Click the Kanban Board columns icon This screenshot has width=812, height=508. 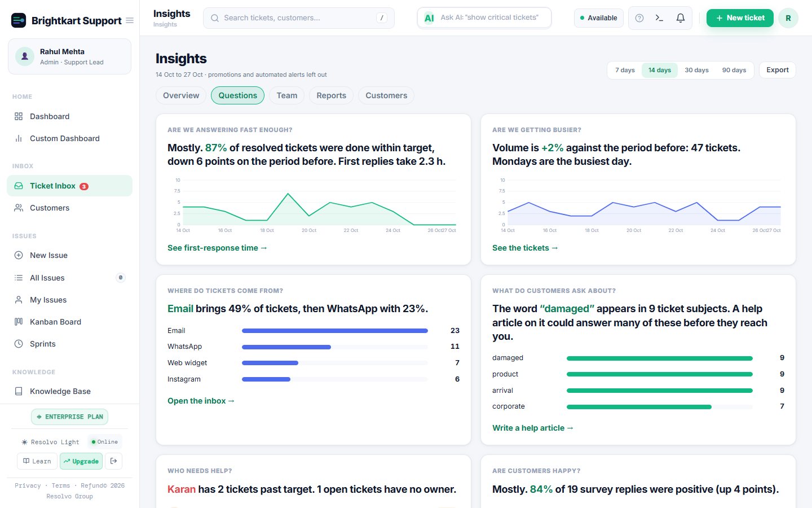pos(19,322)
